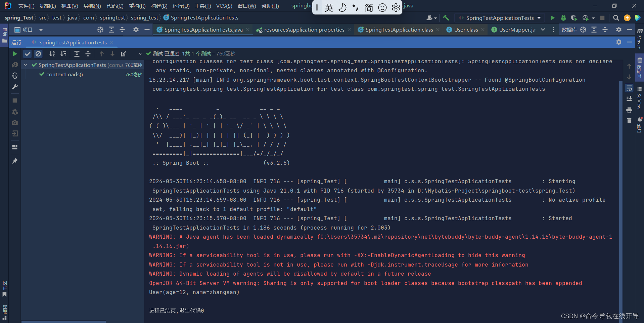Show hidden editor tabs chevron
This screenshot has width=644, height=323.
coord(543,30)
